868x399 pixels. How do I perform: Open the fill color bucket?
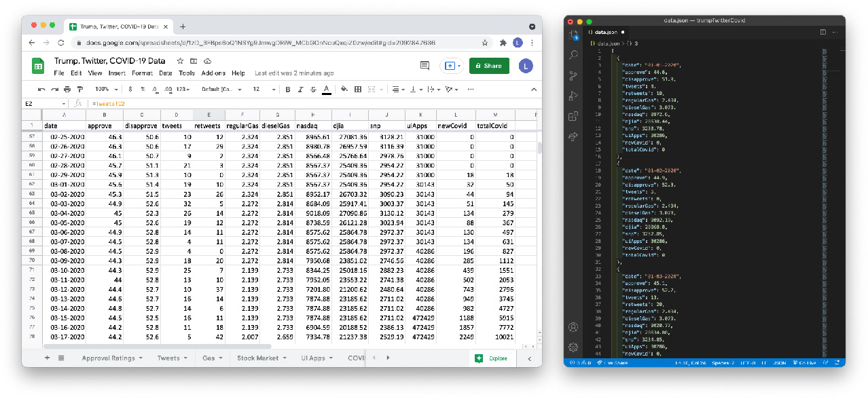[344, 90]
